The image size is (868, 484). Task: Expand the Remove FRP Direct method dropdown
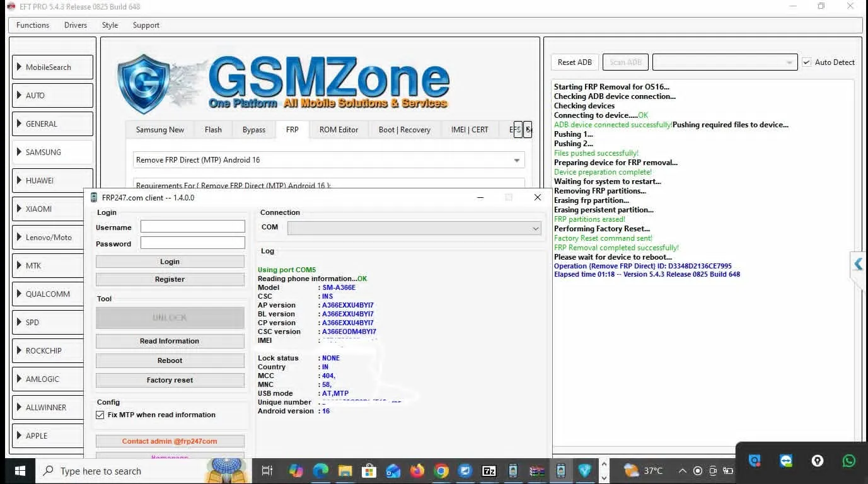tap(516, 160)
